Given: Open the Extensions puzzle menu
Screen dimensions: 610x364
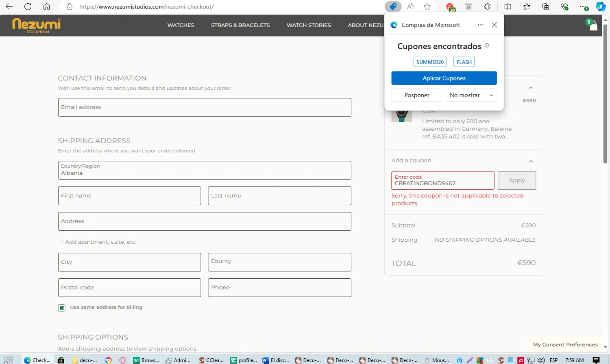Looking at the screenshot, I should [487, 6].
